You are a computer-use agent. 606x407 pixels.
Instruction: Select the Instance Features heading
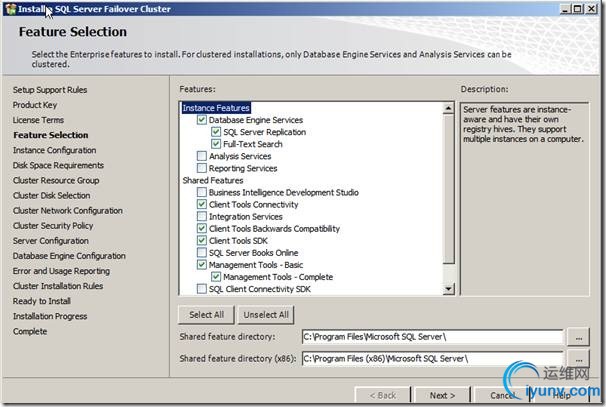click(216, 108)
